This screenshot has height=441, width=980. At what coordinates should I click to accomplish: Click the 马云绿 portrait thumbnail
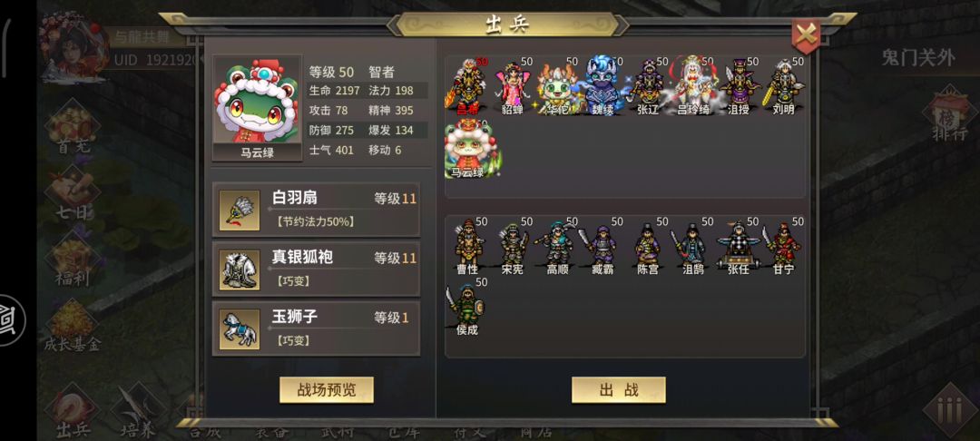pyautogui.click(x=258, y=107)
